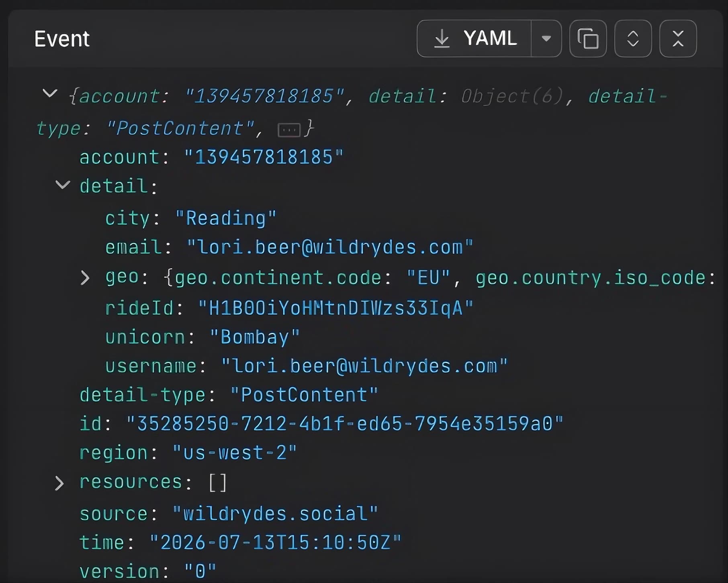Click the unicorn value "Bombay"
The image size is (728, 583).
pyautogui.click(x=255, y=337)
